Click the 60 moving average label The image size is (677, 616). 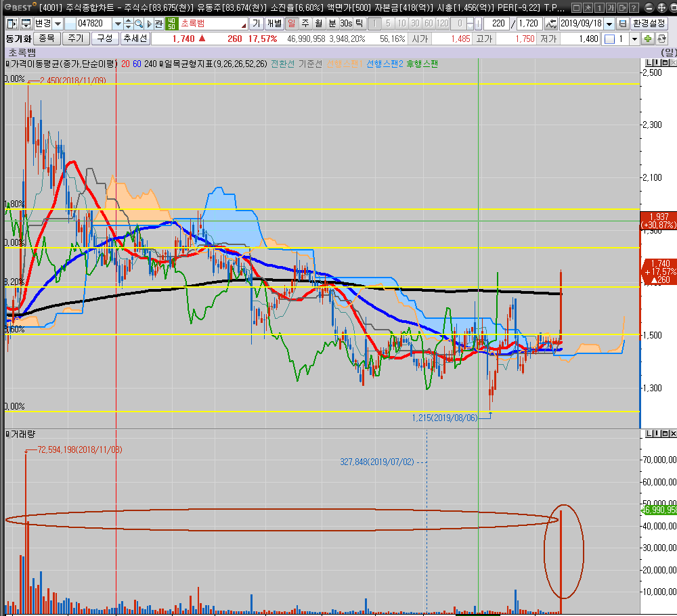[137, 64]
